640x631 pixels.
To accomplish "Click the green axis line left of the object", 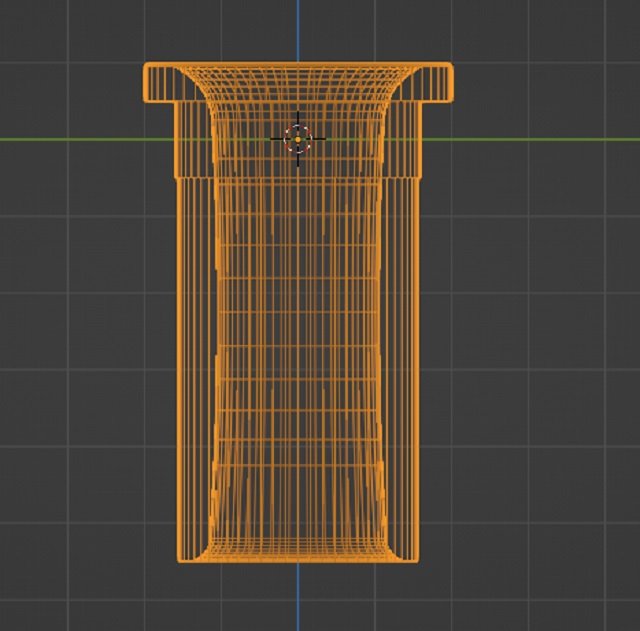I will pos(70,139).
